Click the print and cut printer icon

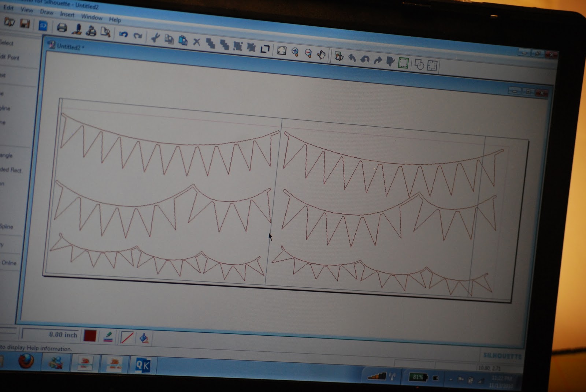click(x=91, y=31)
